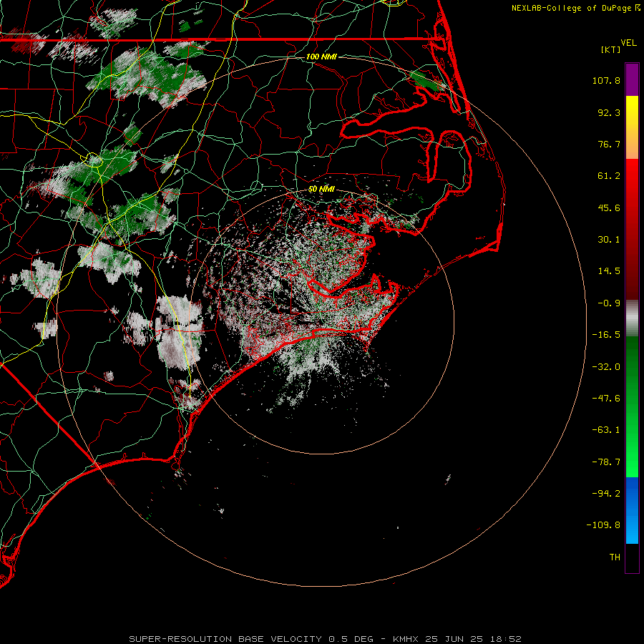Select the 92.3 legend value

pos(609,112)
